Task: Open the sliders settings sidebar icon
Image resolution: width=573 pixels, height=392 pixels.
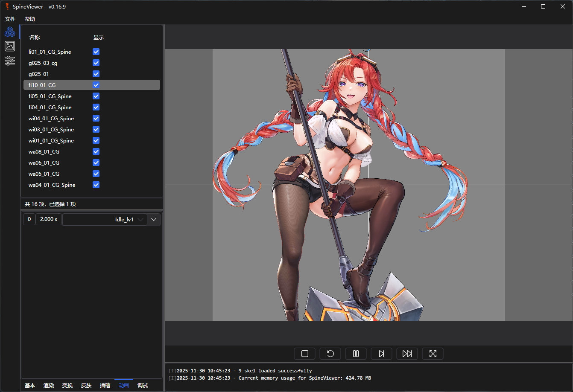Action: coord(10,61)
